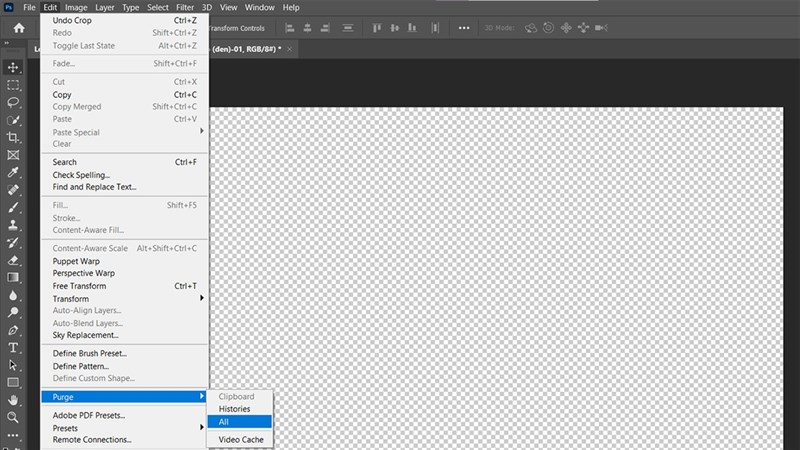
Task: Choose the Pen tool
Action: tap(13, 330)
